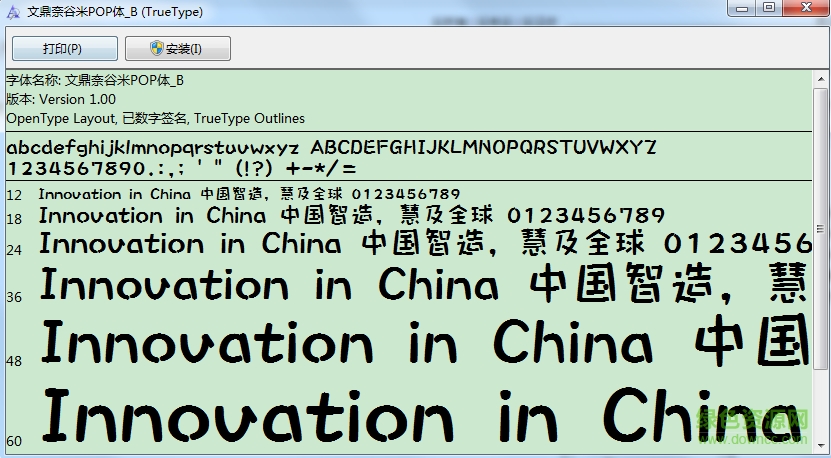Click the scrollbar down arrow

pos(821,445)
